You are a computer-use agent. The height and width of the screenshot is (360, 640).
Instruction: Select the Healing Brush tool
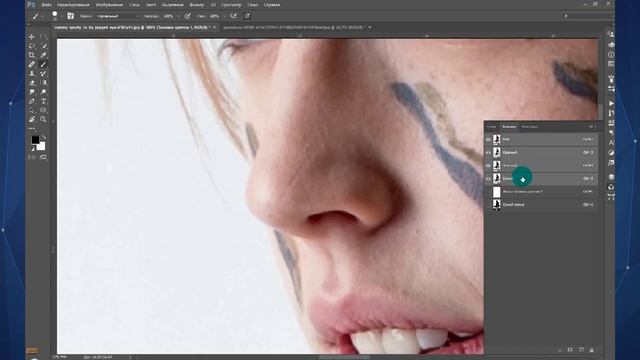[31, 64]
